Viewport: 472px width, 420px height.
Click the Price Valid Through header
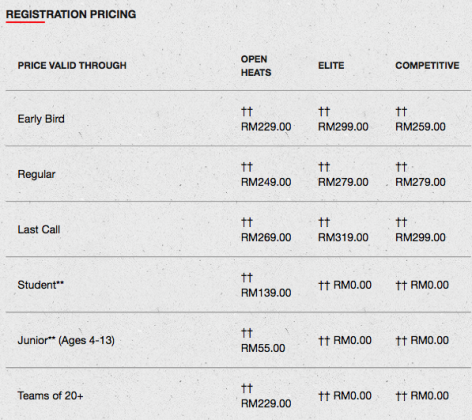72,65
